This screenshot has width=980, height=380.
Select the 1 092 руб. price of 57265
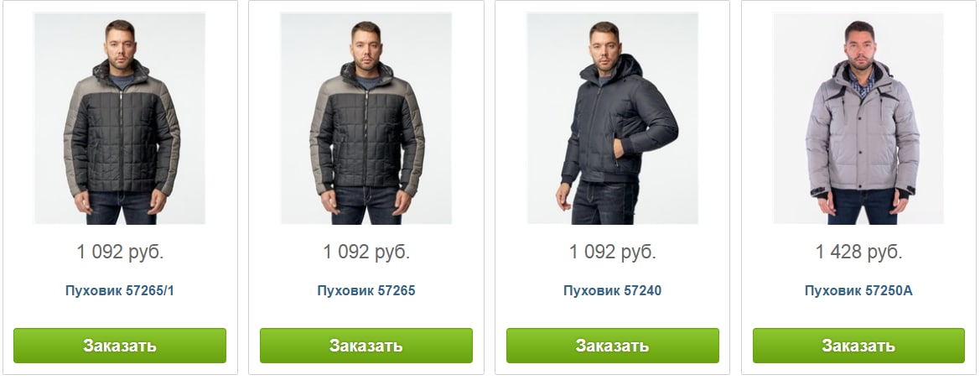(366, 252)
